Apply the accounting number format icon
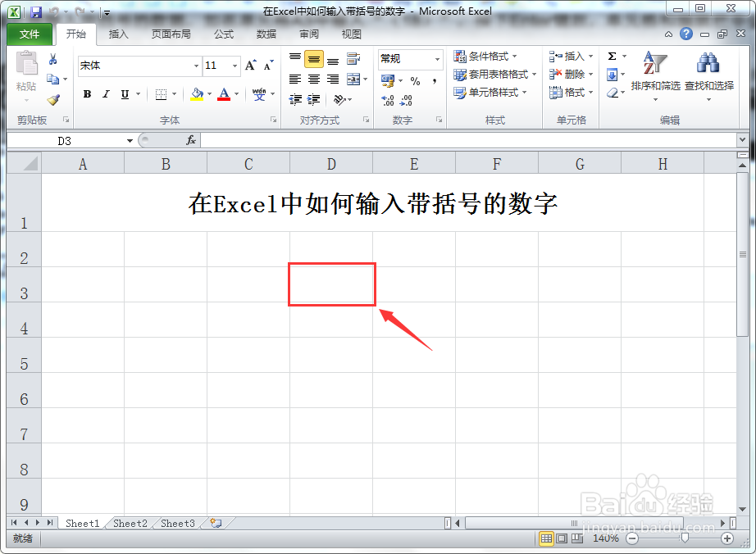This screenshot has width=756, height=554. (x=388, y=80)
